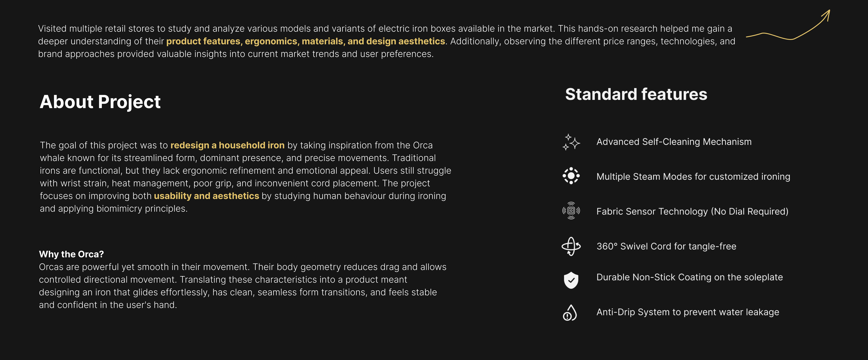Image resolution: width=868 pixels, height=360 pixels.
Task: Click the 'About Project' heading
Action: point(100,102)
